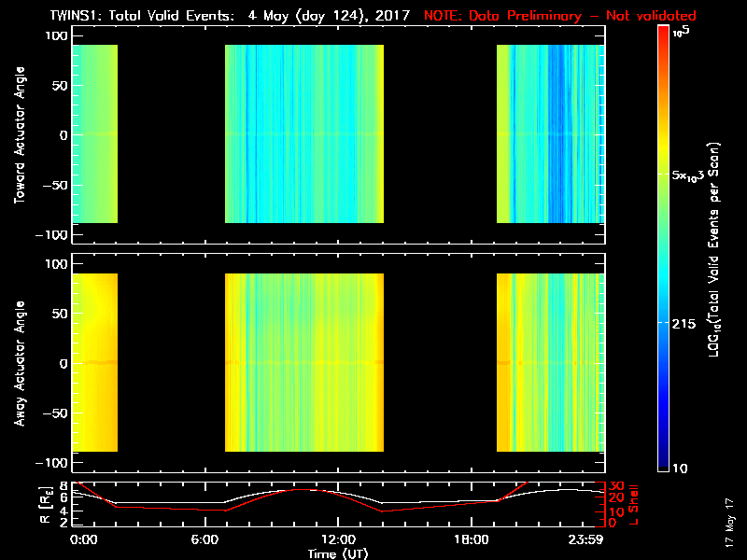Click the '-100' tick in Toward Actuator panel
The width and height of the screenshot is (747, 560).
[x=52, y=235]
